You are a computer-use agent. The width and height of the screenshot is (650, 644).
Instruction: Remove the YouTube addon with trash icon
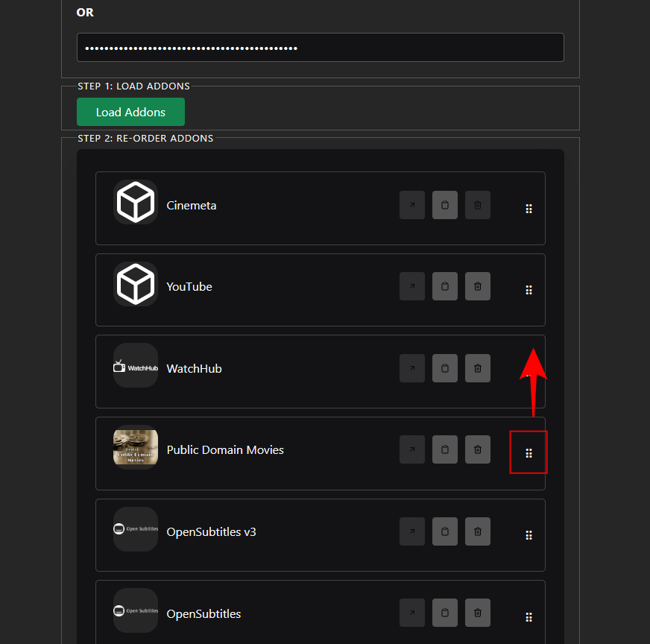pyautogui.click(x=478, y=286)
